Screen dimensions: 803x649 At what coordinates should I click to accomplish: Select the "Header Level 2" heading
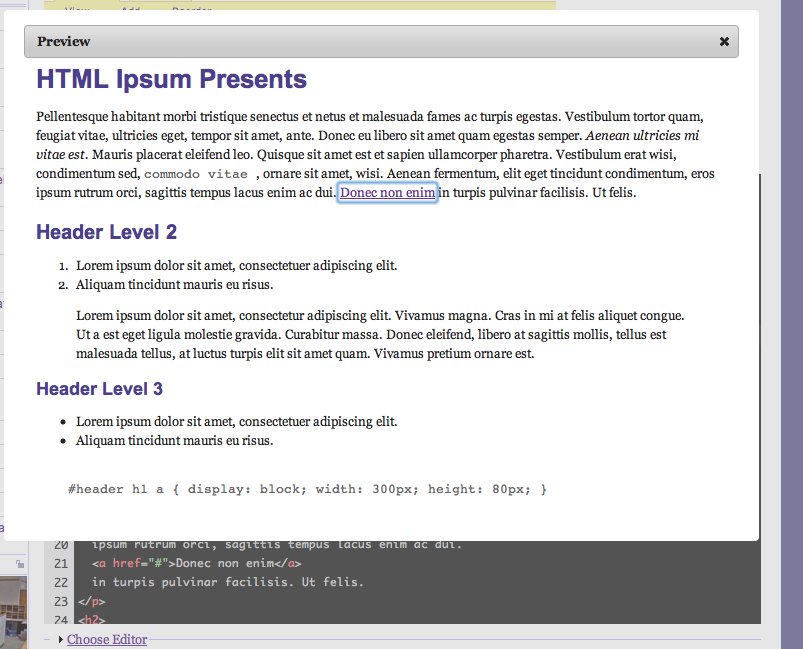coord(106,232)
